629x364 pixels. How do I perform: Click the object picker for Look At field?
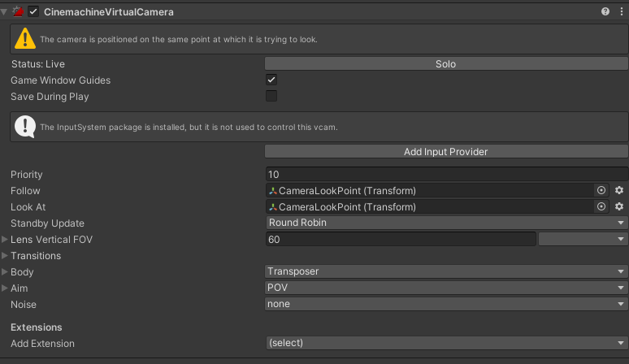[601, 207]
